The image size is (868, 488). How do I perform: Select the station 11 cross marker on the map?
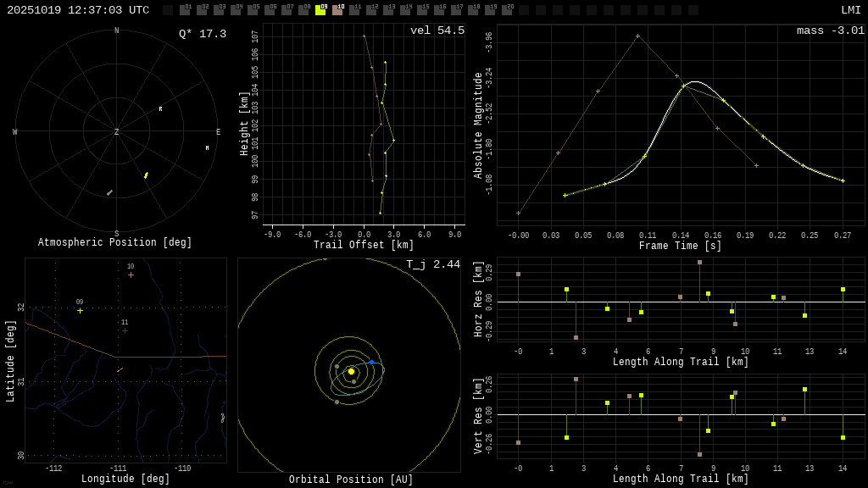[125, 330]
